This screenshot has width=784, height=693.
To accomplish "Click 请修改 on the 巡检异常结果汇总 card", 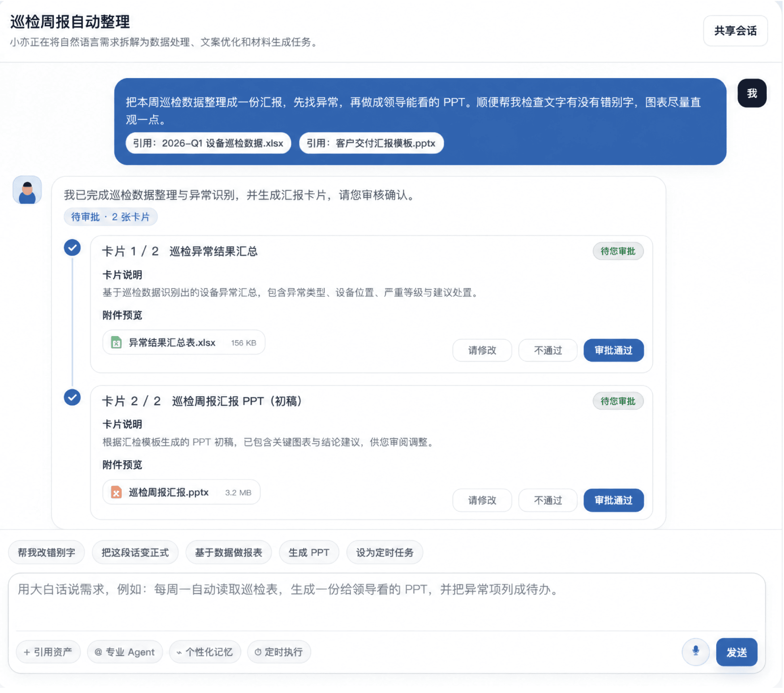I will [482, 350].
